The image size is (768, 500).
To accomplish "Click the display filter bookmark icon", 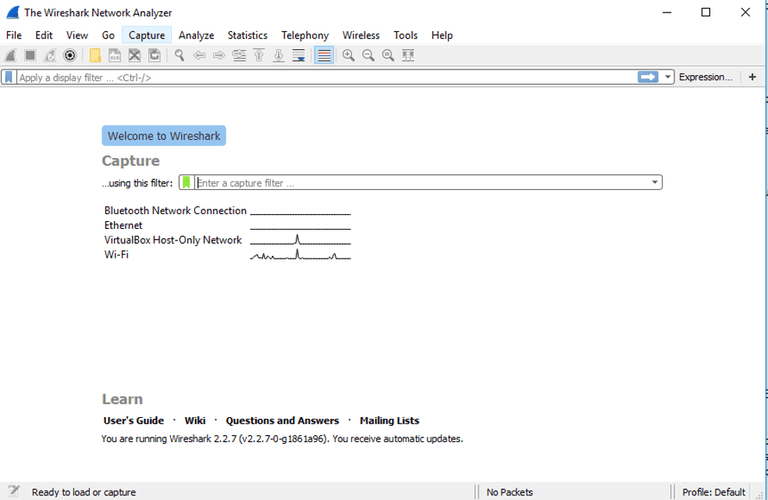I will click(9, 77).
